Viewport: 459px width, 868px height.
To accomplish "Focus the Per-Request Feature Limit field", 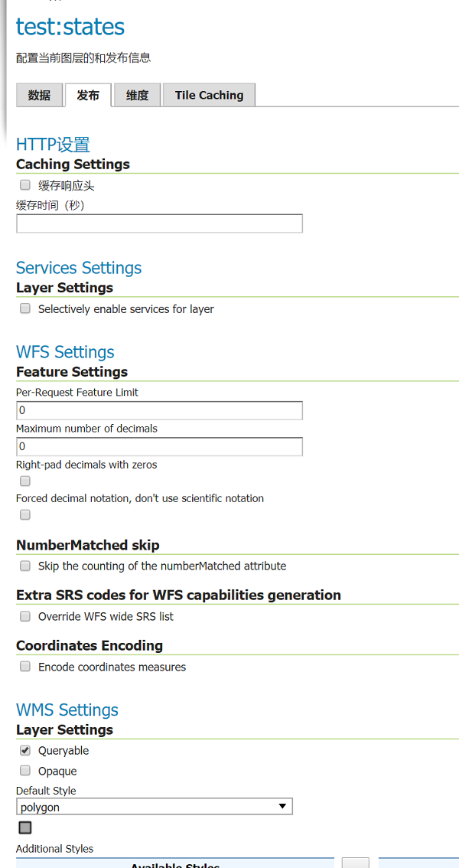I will point(159,410).
